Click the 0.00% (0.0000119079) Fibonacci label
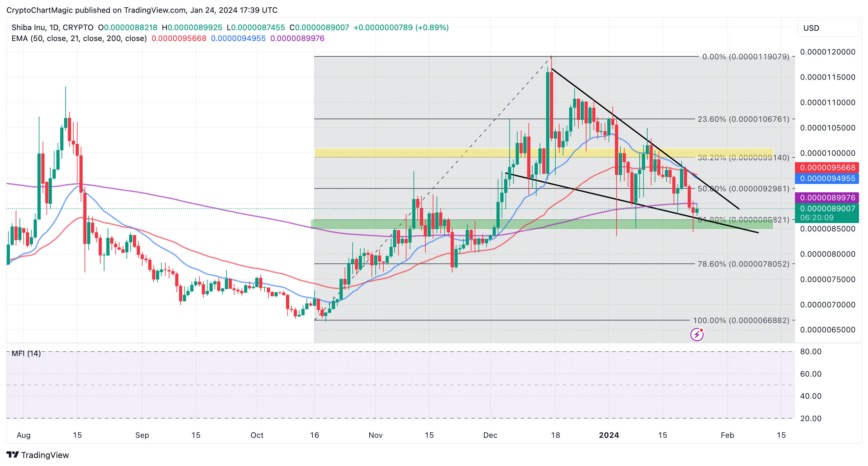 point(746,57)
